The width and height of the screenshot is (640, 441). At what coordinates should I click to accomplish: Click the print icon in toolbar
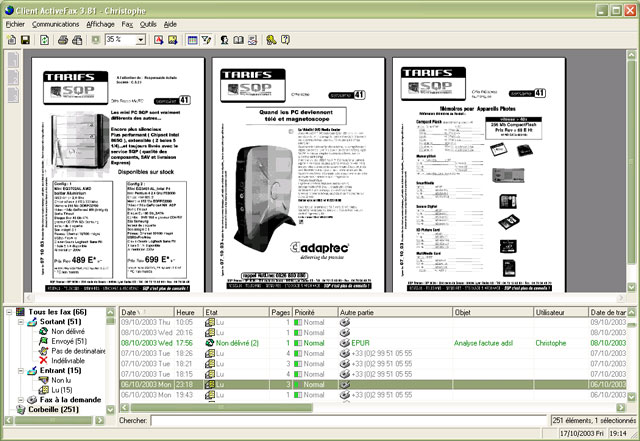63,39
